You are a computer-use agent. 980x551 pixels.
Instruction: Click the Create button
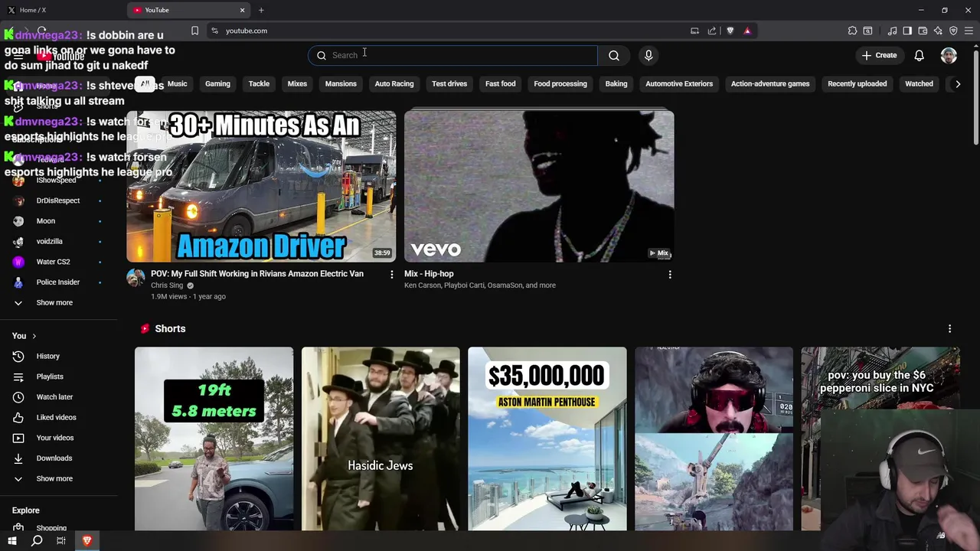(878, 55)
